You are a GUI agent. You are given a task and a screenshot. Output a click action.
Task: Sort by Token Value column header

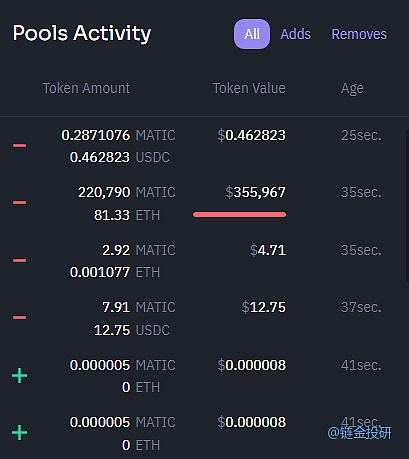click(249, 88)
